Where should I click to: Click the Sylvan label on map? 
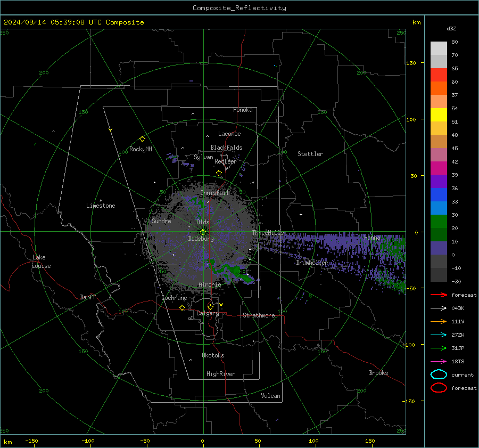203,157
